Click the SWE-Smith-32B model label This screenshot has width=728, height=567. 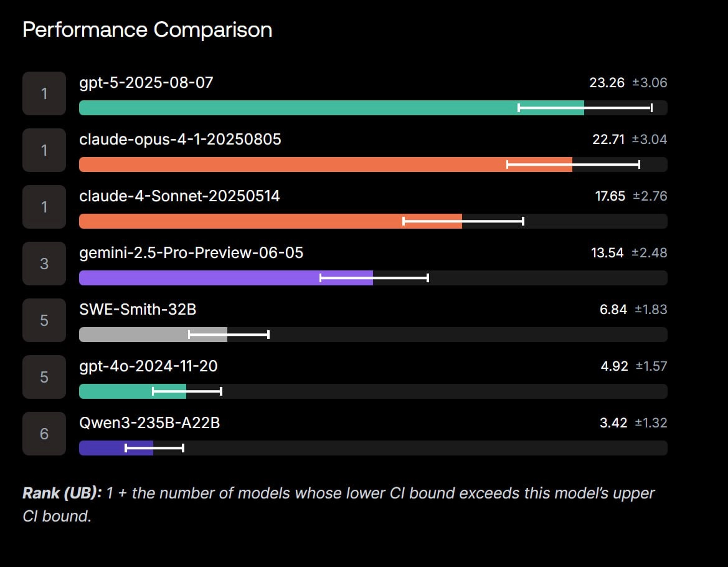138,309
